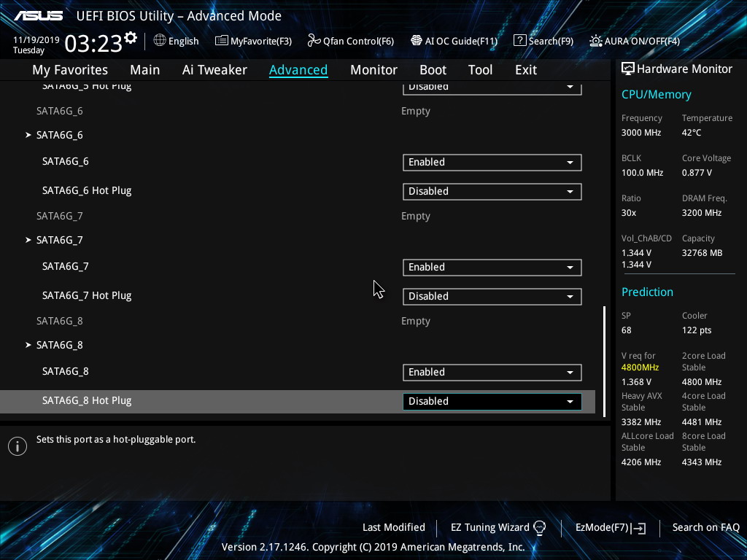The image size is (747, 560).
Task: Click EZ Tuning Wizard text
Action: 489,528
